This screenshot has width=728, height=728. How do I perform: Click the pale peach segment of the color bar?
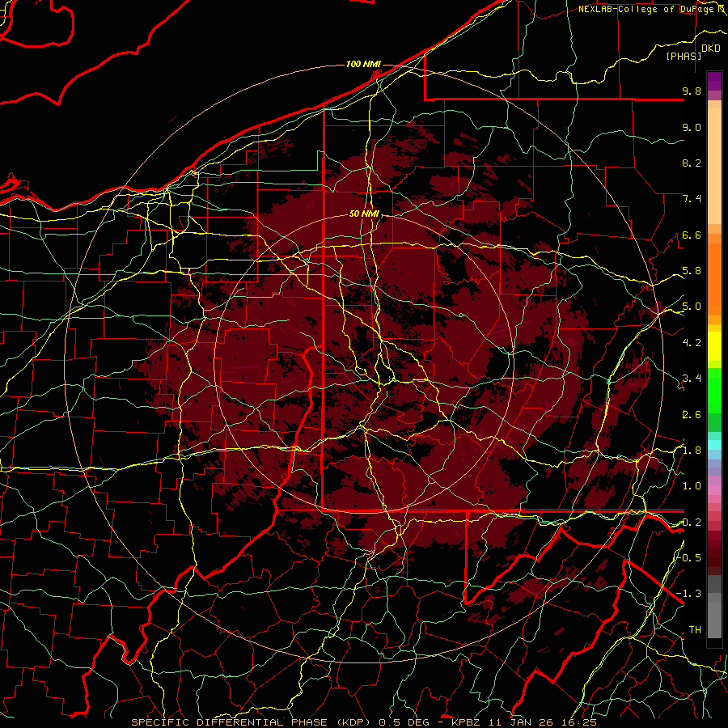pyautogui.click(x=714, y=167)
